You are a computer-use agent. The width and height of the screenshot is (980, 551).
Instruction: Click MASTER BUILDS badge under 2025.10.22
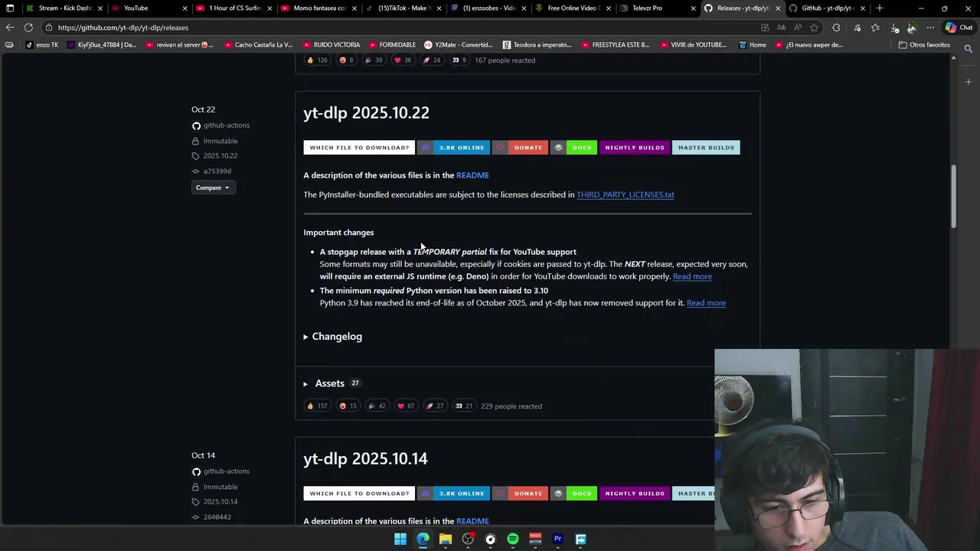pyautogui.click(x=706, y=148)
